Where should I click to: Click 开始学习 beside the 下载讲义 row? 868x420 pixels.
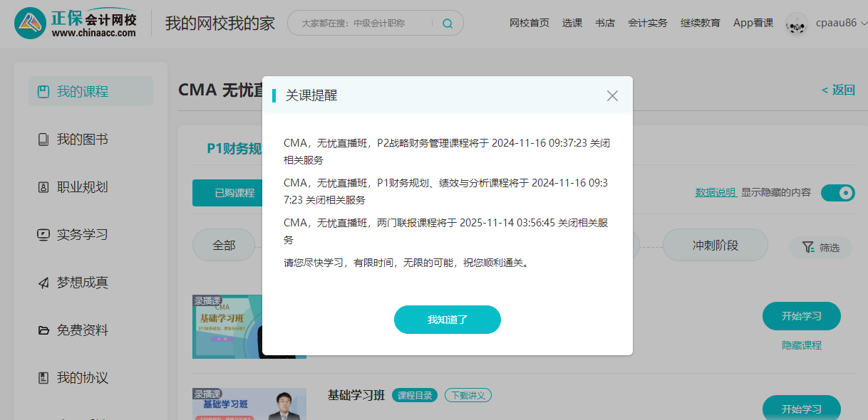coord(802,408)
